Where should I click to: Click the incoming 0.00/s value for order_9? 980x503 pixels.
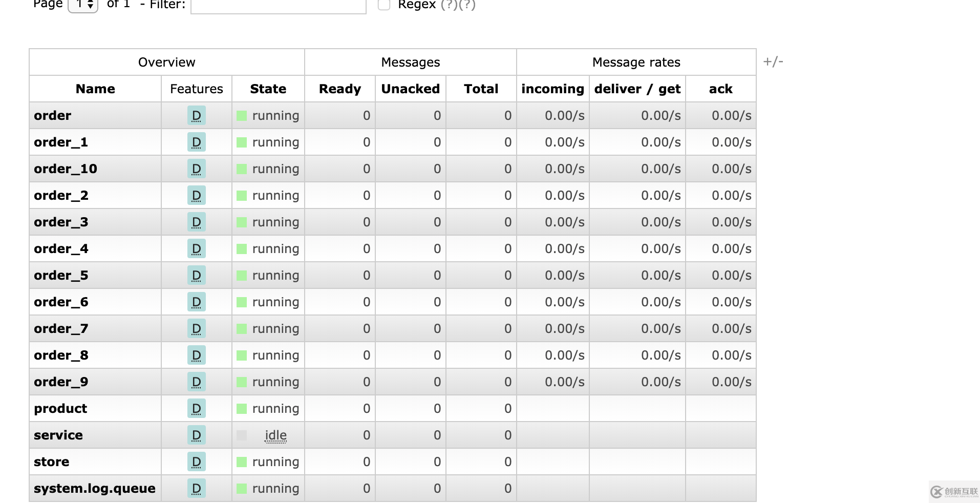point(565,382)
